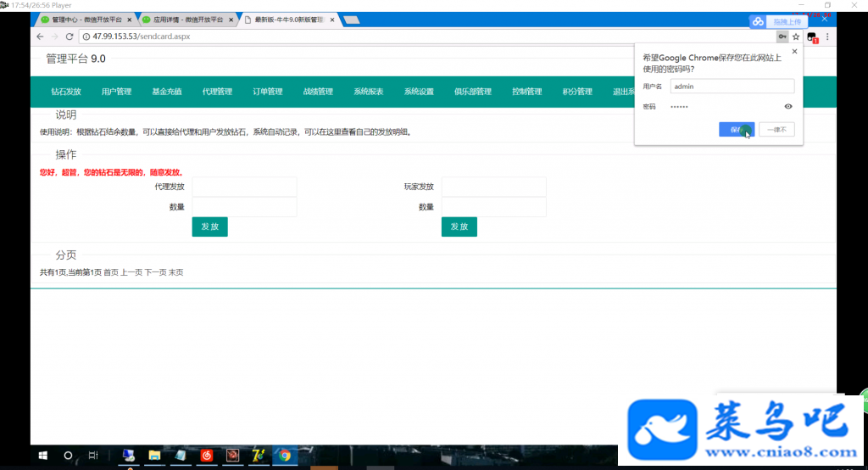Switch to the 应用详情 微信开放平台 tab
Screen dimensions: 868x470
[x=187, y=20]
